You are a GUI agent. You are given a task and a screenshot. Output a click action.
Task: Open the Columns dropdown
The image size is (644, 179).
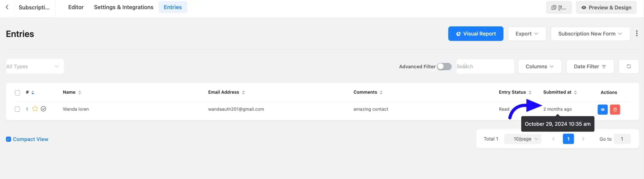(x=540, y=66)
